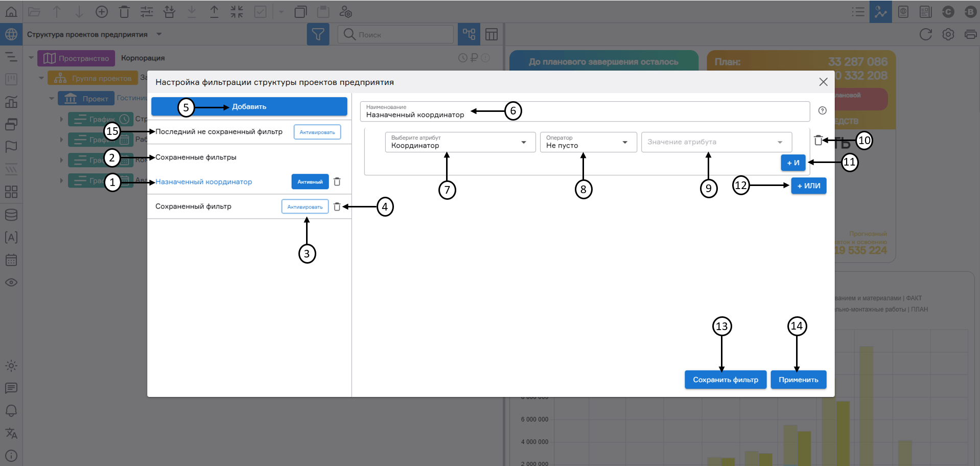Screen dimensions: 980x466
Task: Delete the filter condition row
Action: [x=818, y=141]
